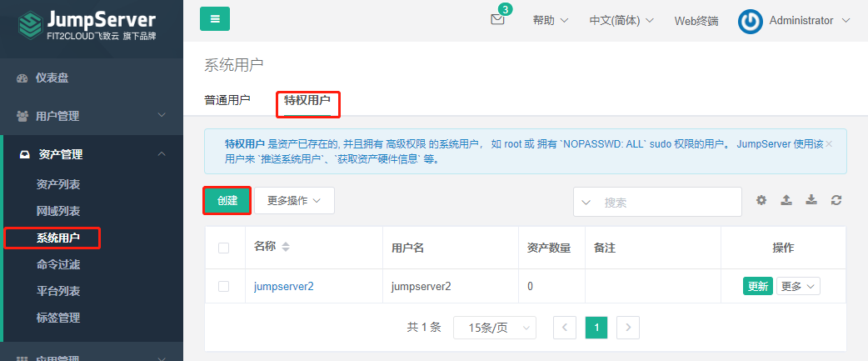Change the 15条/页 page size dropdown

(494, 327)
